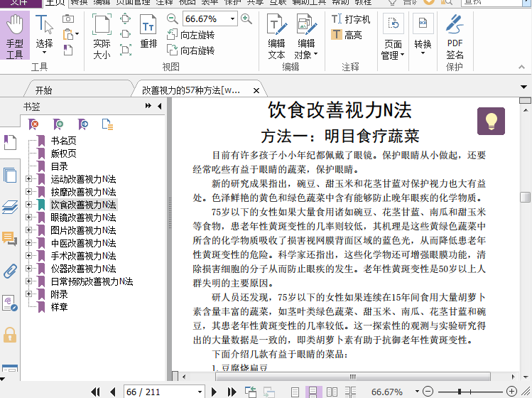Select the Typewriter (打字机) tool

point(351,19)
